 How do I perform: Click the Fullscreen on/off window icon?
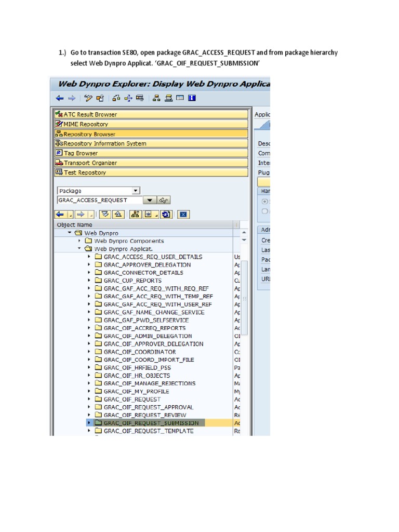(x=180, y=98)
